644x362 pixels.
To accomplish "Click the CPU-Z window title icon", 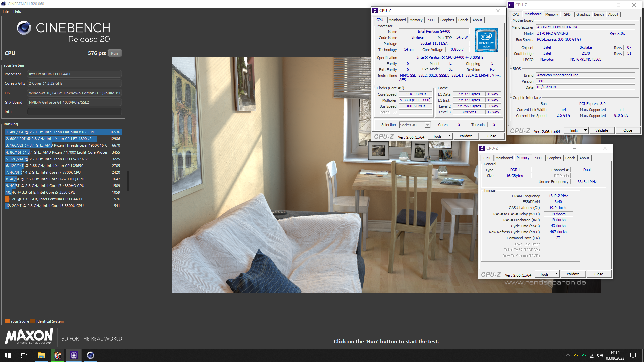I will [375, 11].
